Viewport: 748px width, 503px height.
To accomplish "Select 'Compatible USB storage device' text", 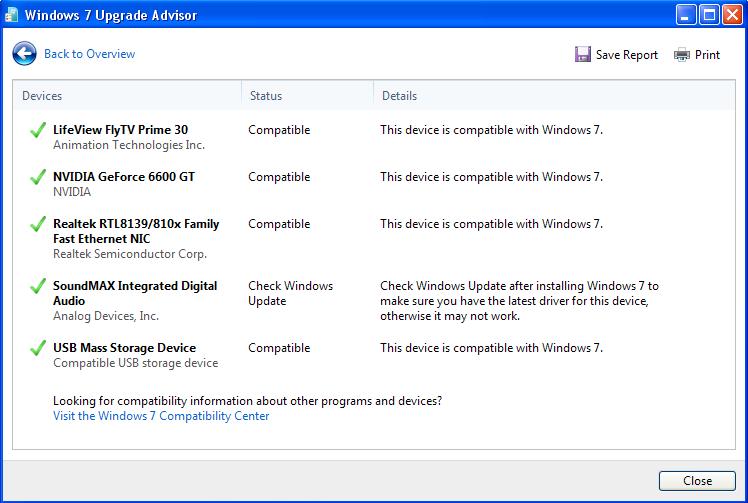I will (135, 363).
